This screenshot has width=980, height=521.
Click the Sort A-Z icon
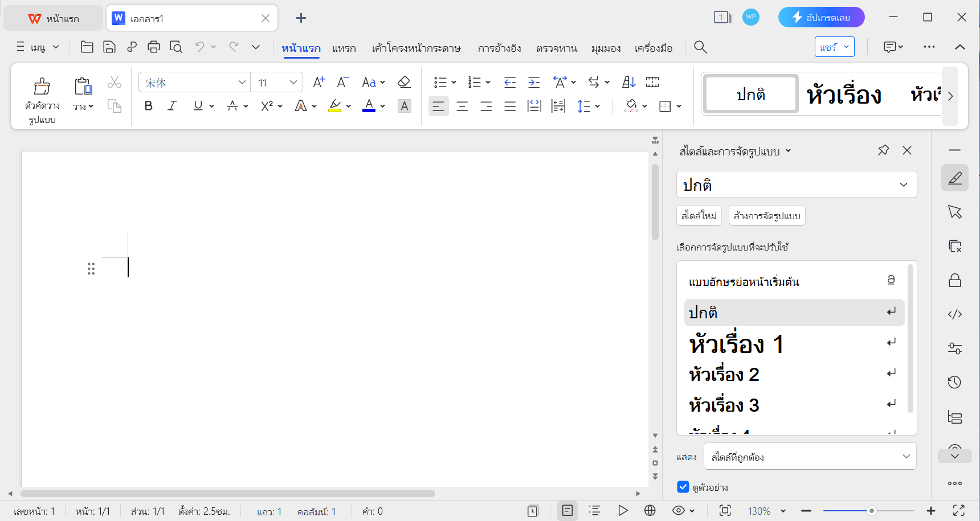[629, 83]
